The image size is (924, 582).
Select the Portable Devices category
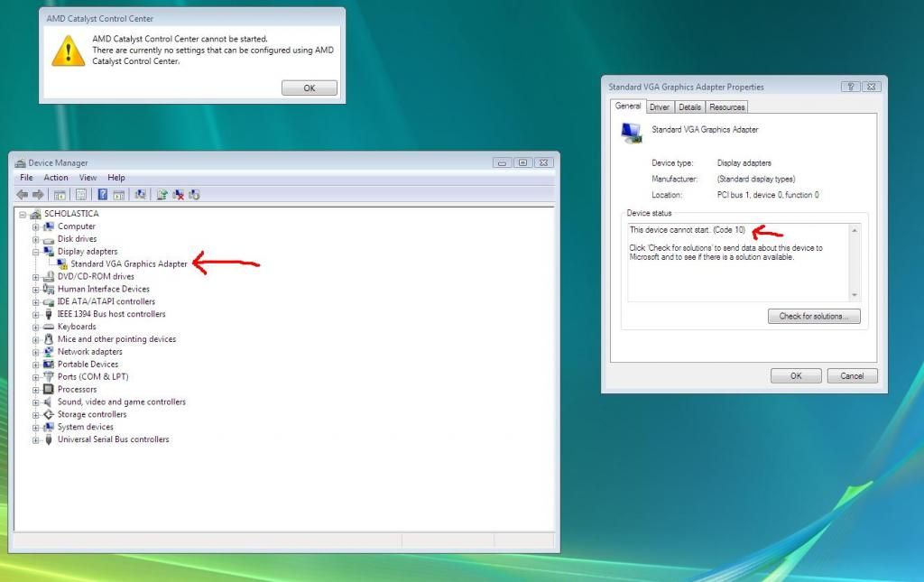[x=88, y=364]
